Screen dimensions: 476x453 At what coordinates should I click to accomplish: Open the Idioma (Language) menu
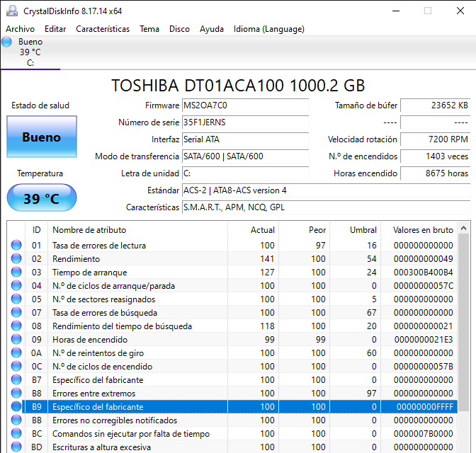(268, 29)
